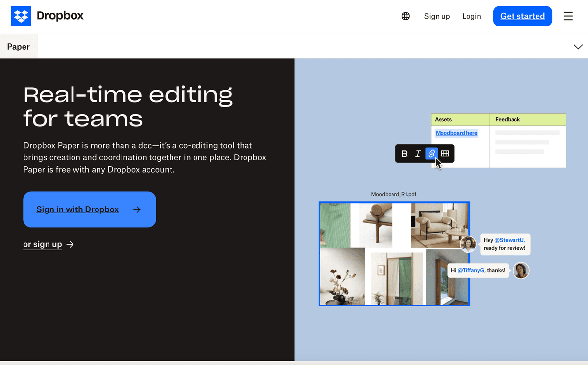
Task: Click StewartU's avatar beside the review message
Action: click(468, 244)
